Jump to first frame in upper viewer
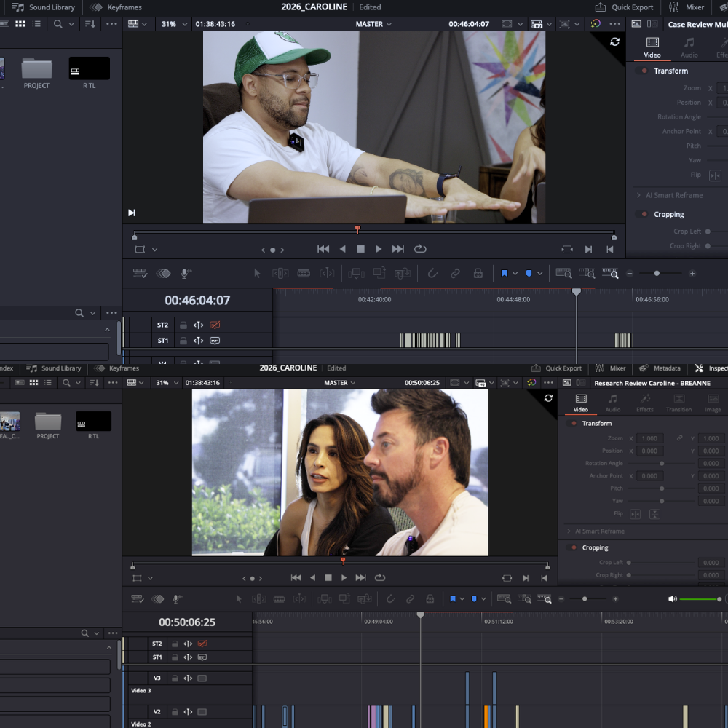 [323, 249]
